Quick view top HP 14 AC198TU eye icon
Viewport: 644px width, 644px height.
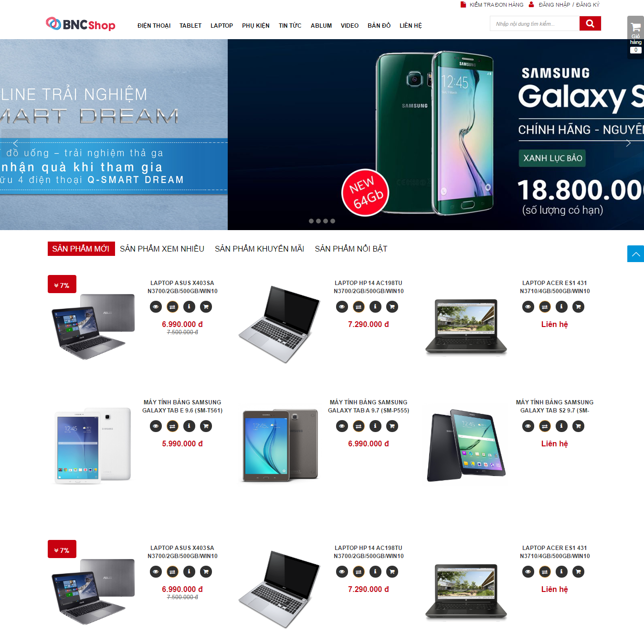click(342, 306)
